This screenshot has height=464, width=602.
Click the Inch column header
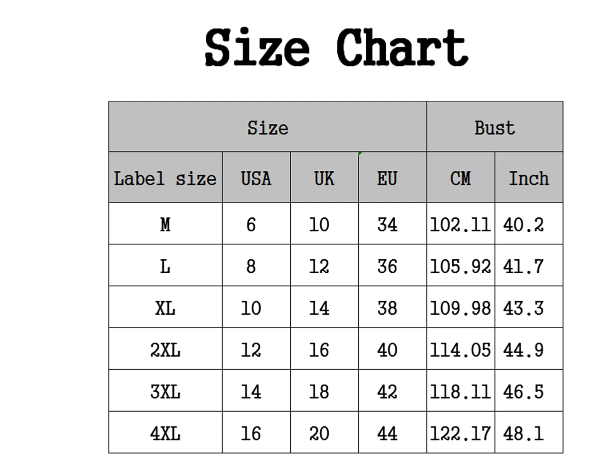click(x=529, y=177)
